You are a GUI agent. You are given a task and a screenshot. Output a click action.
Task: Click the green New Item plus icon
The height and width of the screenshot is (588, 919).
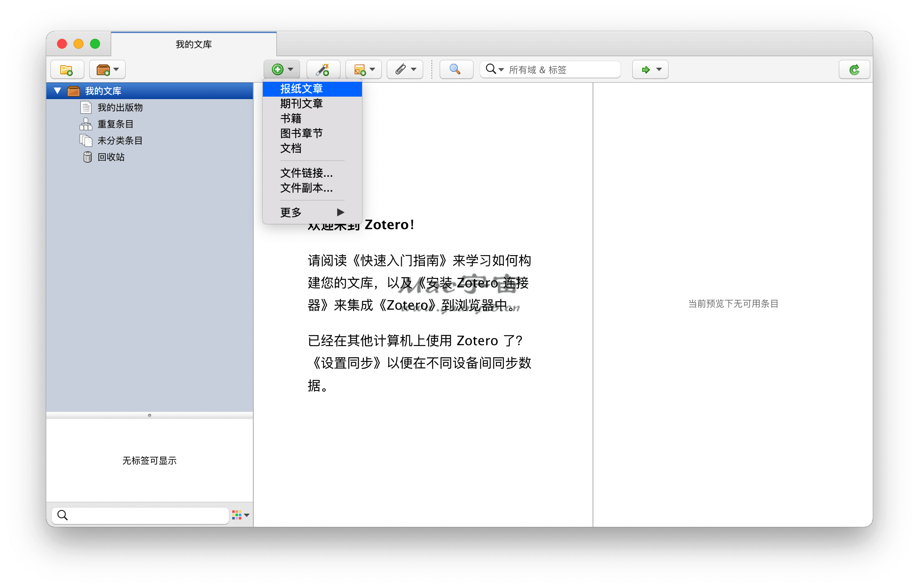coord(278,69)
